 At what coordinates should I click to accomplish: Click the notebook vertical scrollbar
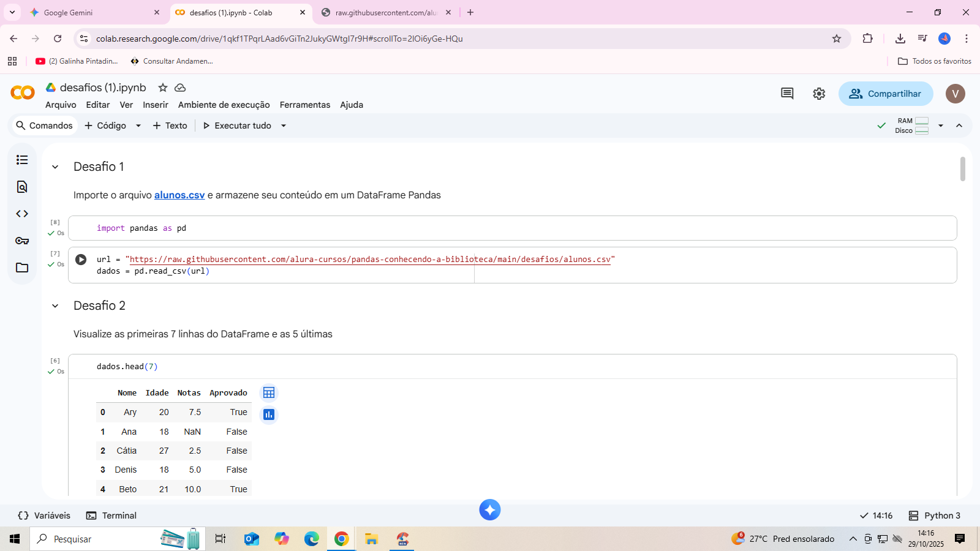pyautogui.click(x=963, y=169)
